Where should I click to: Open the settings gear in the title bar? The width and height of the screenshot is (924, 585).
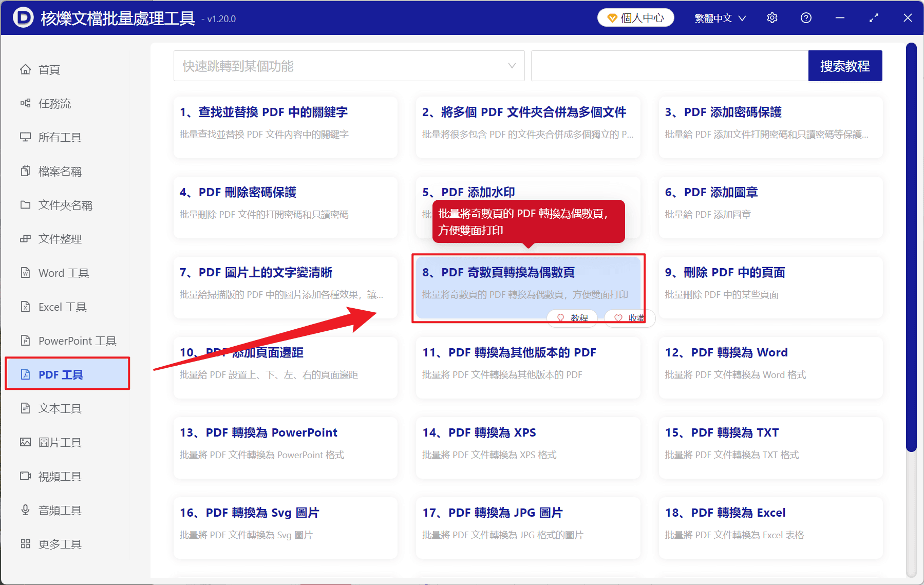pyautogui.click(x=772, y=17)
